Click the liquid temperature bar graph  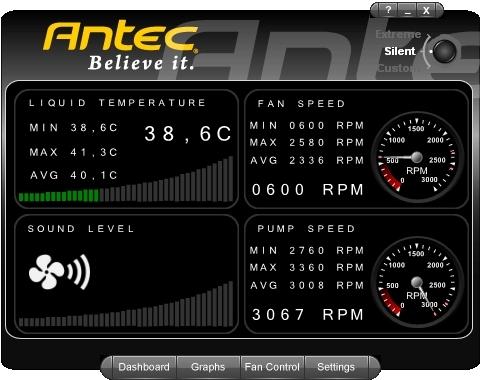[x=126, y=179]
